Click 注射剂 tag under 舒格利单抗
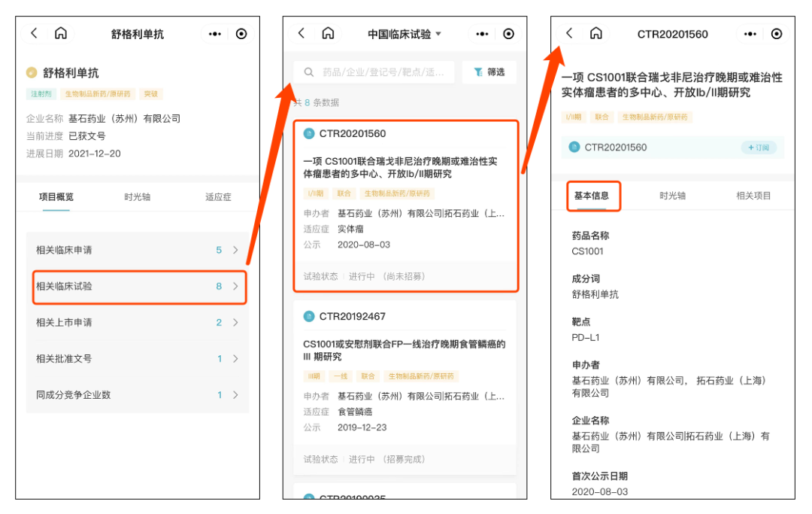The height and width of the screenshot is (514, 812). [41, 94]
